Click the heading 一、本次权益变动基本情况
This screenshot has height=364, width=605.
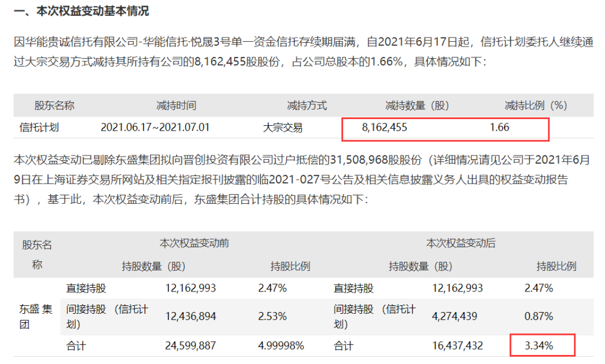click(x=82, y=11)
